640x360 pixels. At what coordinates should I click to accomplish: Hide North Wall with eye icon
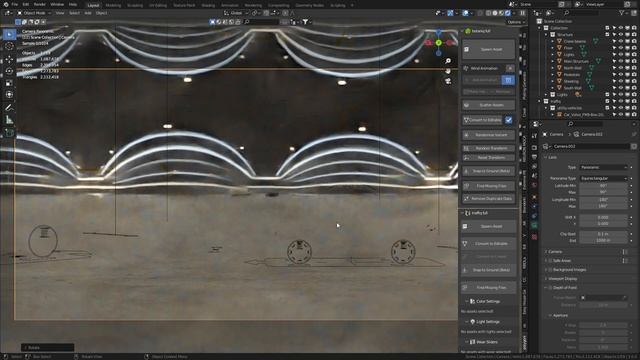pos(621,68)
